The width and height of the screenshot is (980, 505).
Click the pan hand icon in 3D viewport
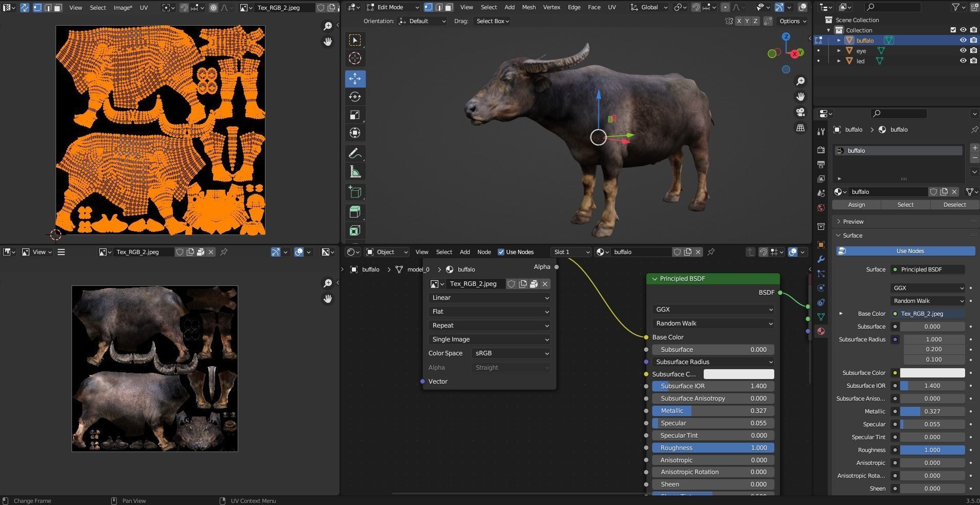tap(800, 97)
